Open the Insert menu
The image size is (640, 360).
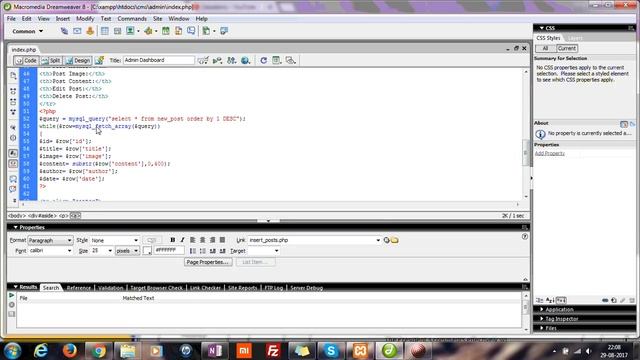pos(62,19)
